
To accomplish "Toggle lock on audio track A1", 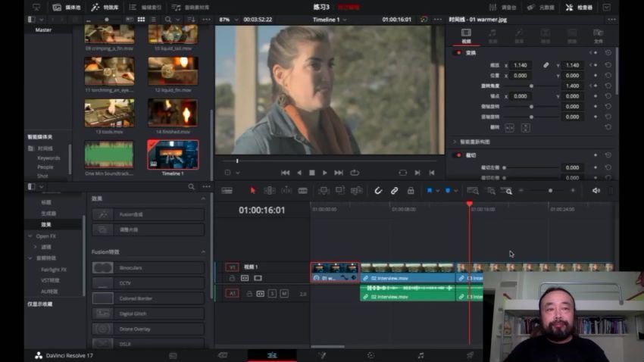I will [x=249, y=294].
